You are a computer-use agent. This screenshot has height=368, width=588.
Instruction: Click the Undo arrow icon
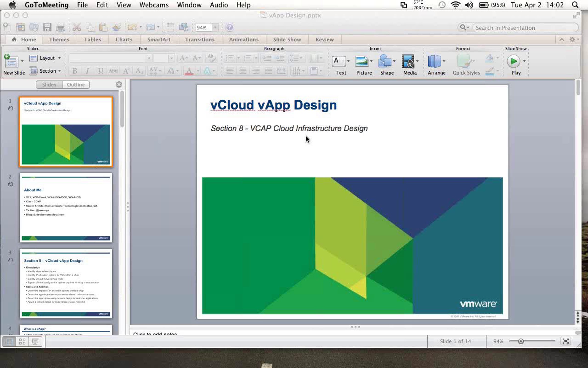point(133,27)
